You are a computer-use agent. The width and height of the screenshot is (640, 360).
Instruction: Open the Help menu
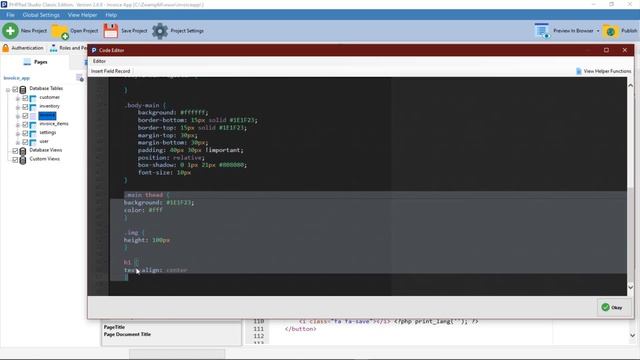click(x=111, y=15)
